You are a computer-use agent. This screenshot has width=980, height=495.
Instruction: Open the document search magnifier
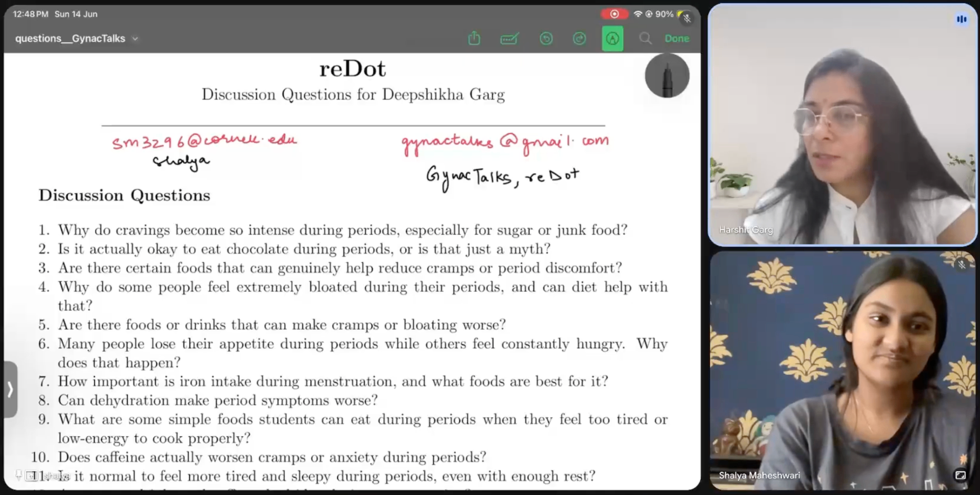(x=645, y=38)
